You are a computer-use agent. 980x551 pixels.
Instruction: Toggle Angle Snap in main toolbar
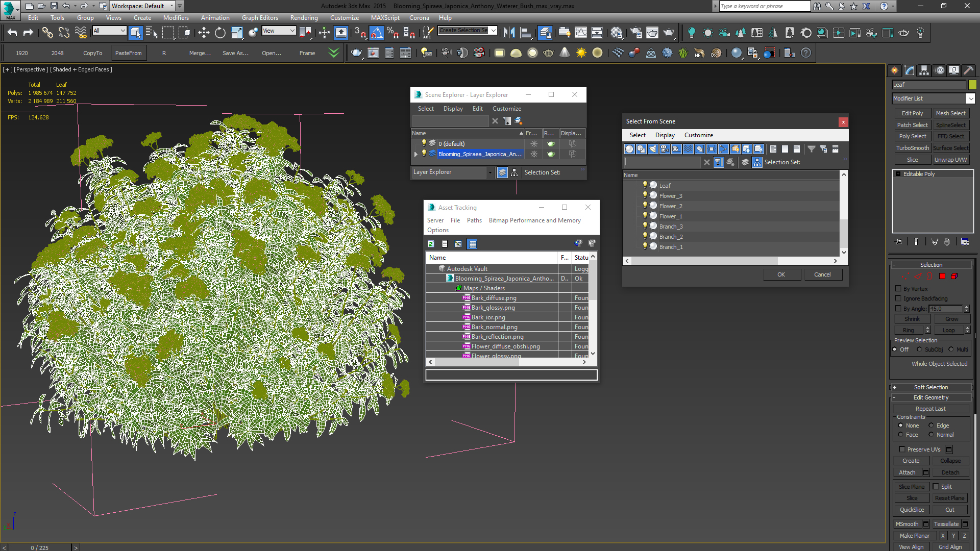tap(376, 33)
